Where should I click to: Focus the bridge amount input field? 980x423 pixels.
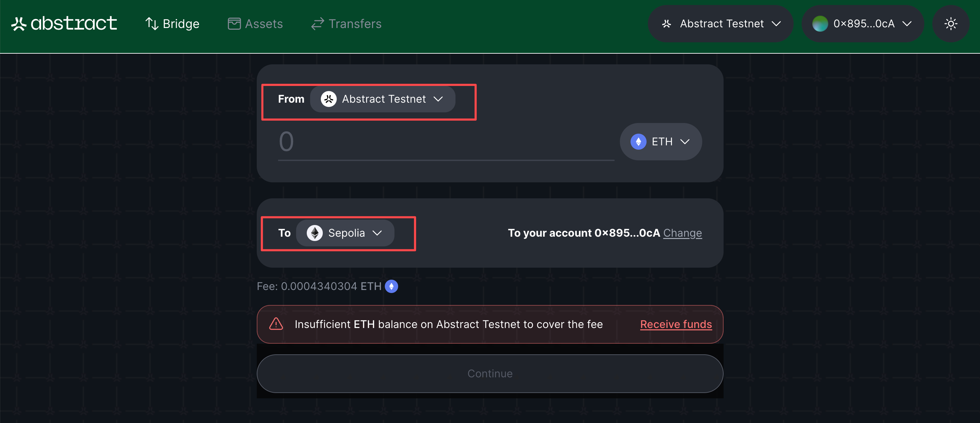[x=445, y=142]
